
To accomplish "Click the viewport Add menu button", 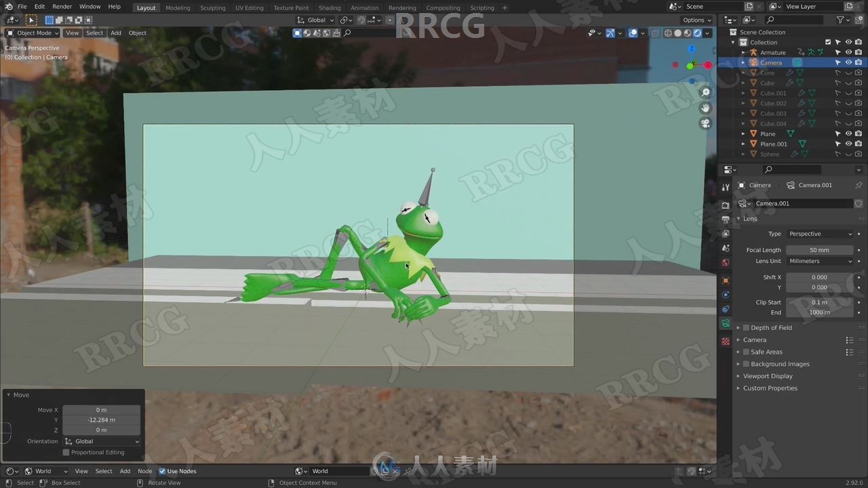I will point(116,33).
